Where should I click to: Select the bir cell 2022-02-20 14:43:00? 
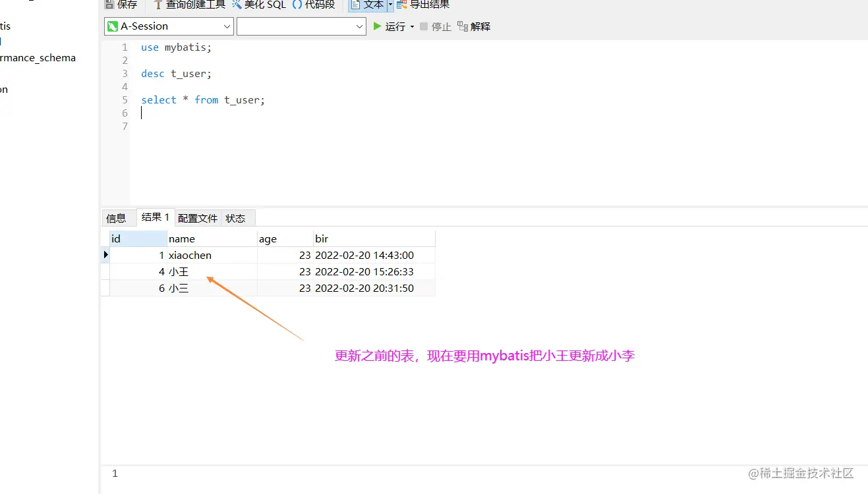pos(374,255)
